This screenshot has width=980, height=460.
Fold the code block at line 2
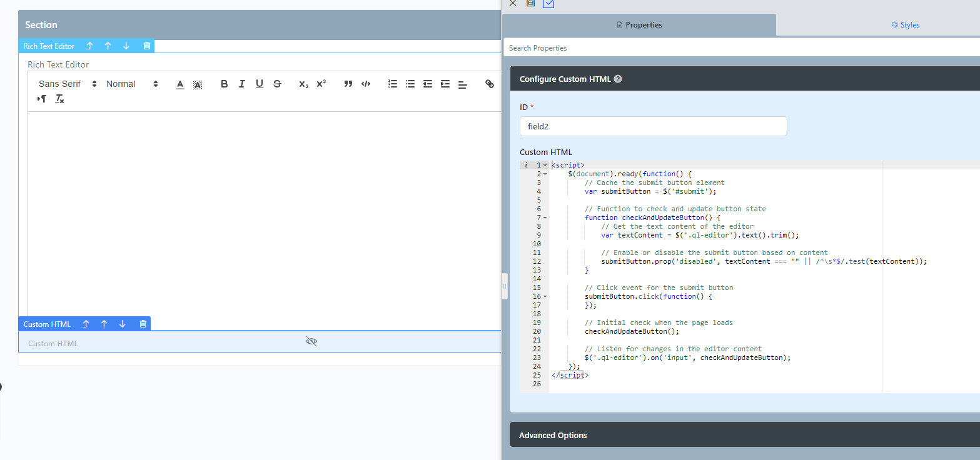[x=545, y=174]
